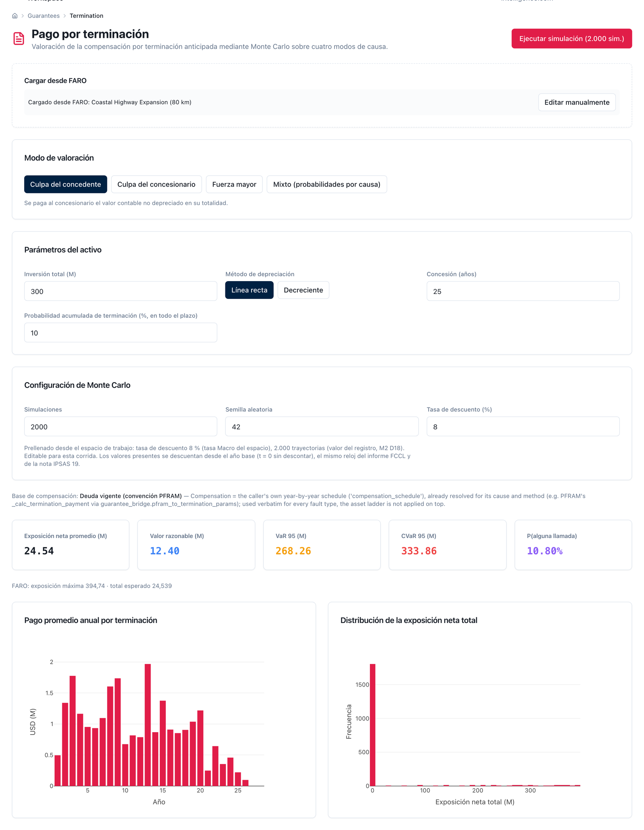The image size is (644, 830).
Task: Click the FARO exposición máxima summary line
Action: pyautogui.click(x=92, y=586)
